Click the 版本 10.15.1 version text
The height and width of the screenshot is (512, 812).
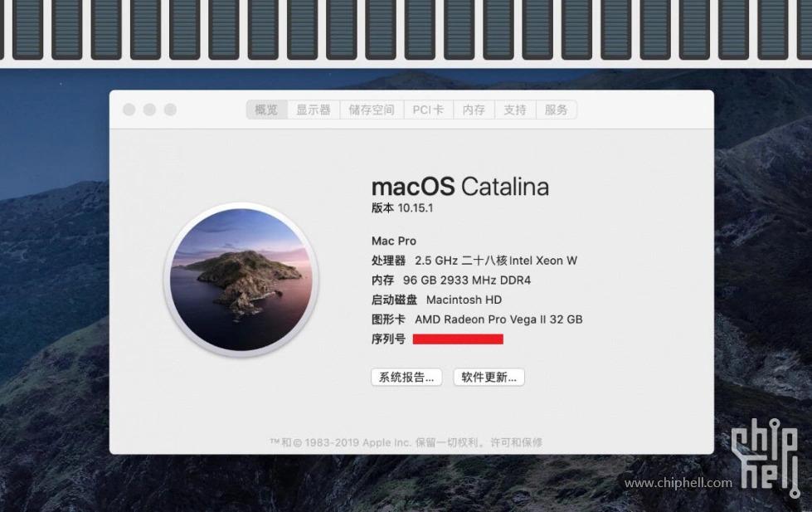coord(402,208)
